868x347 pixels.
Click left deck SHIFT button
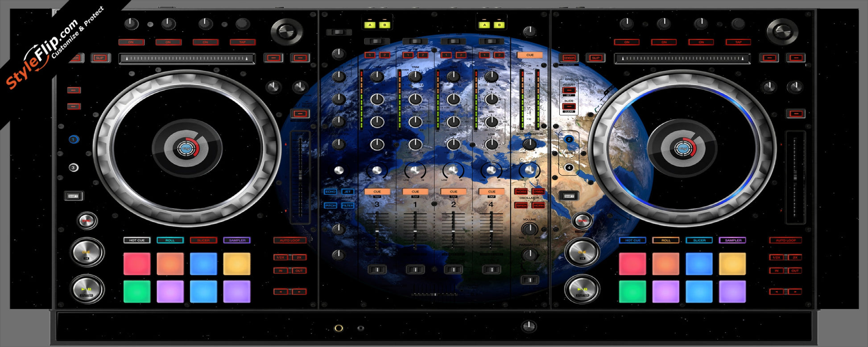click(74, 196)
